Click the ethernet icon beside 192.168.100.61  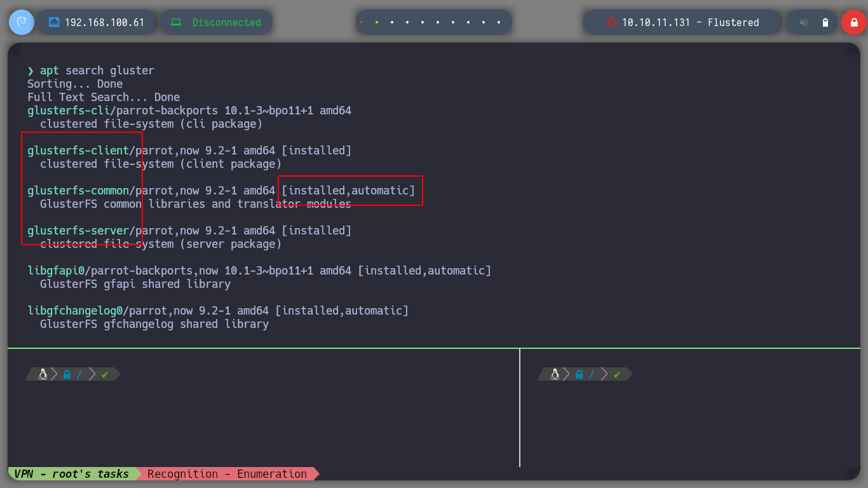click(54, 22)
